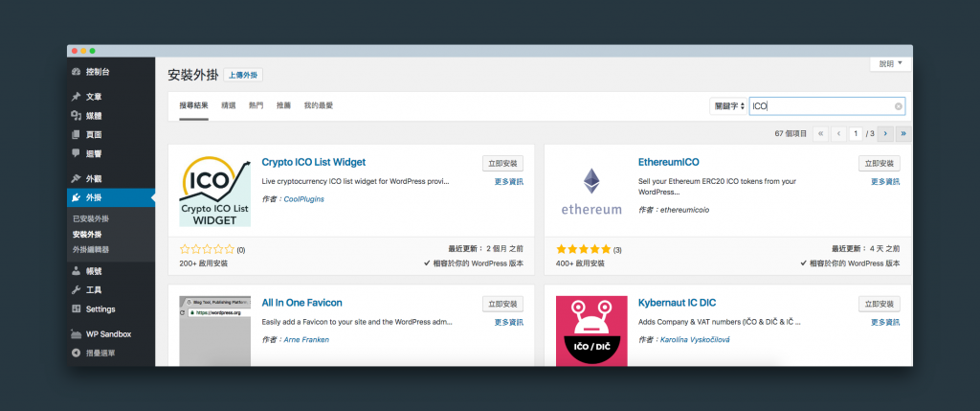980x411 pixels.
Task: Install All In One Favicon now
Action: click(502, 304)
